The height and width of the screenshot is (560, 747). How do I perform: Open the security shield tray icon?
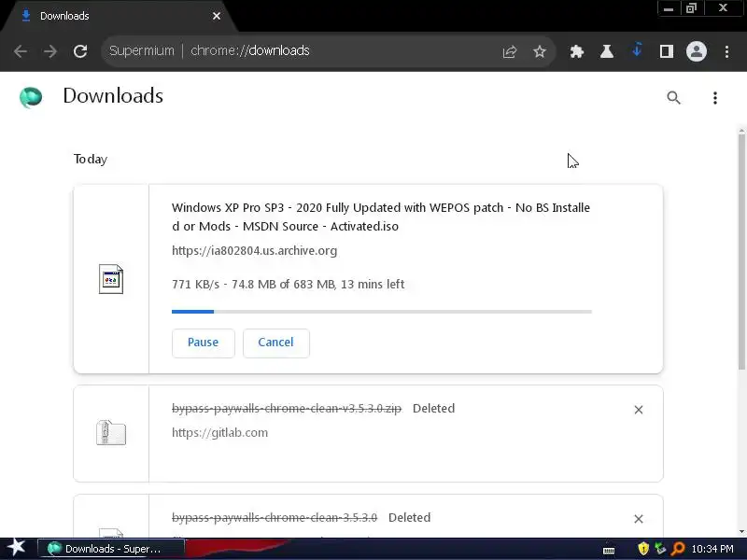tap(643, 549)
